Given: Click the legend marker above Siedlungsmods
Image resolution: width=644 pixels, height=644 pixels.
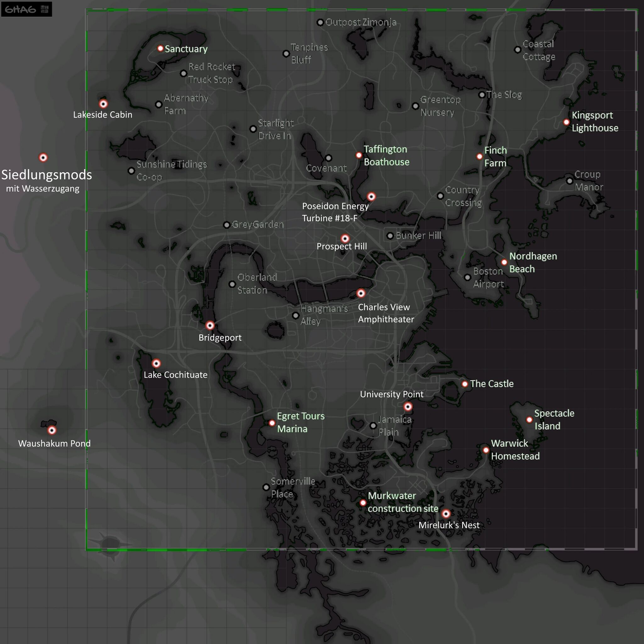Looking at the screenshot, I should tap(43, 157).
